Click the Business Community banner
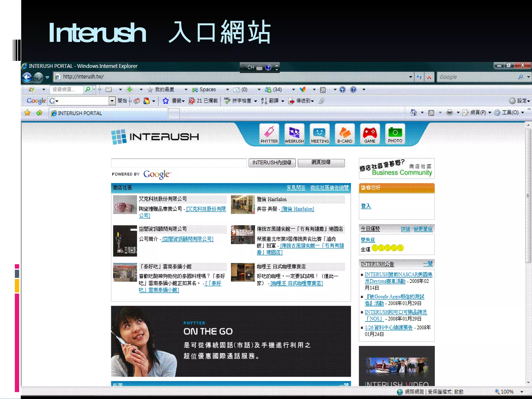Image resolution: width=532 pixels, height=399 pixels. point(397,168)
